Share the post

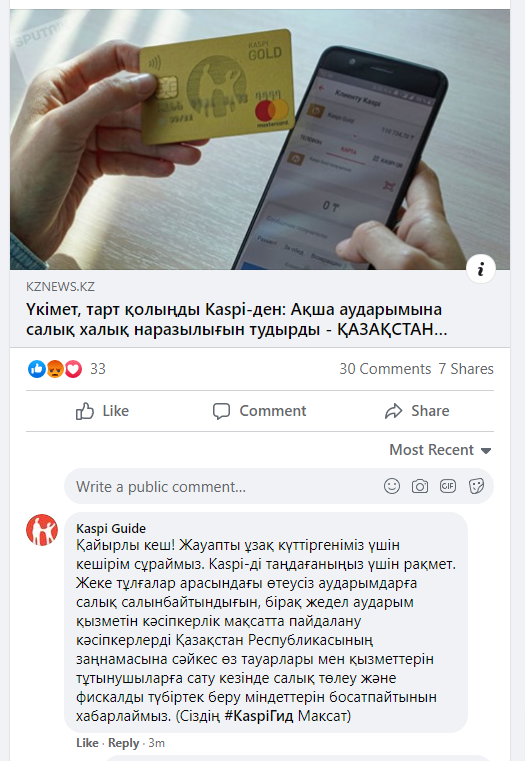tap(417, 411)
